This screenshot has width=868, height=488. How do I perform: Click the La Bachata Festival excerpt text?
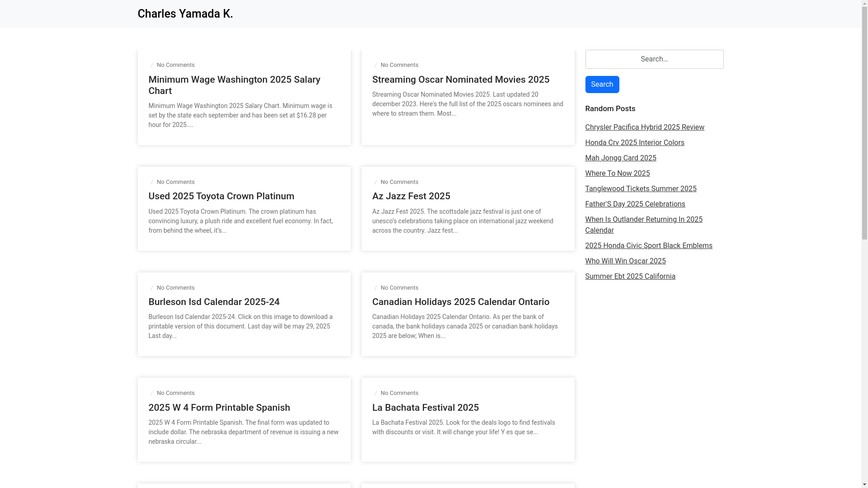point(463,427)
